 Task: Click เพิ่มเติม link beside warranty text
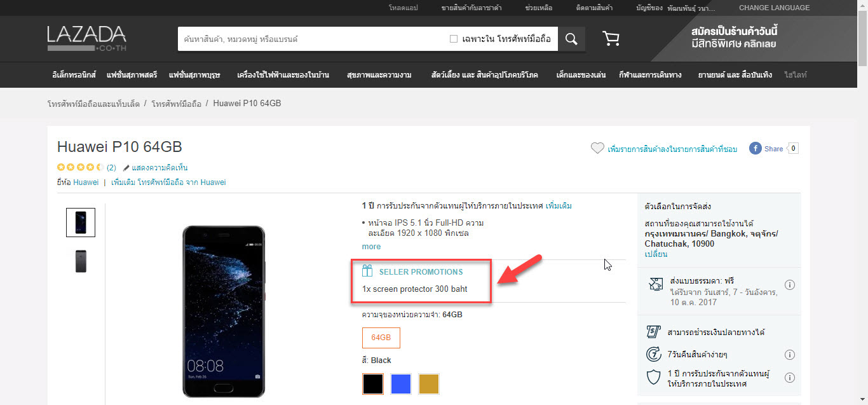pyautogui.click(x=559, y=206)
